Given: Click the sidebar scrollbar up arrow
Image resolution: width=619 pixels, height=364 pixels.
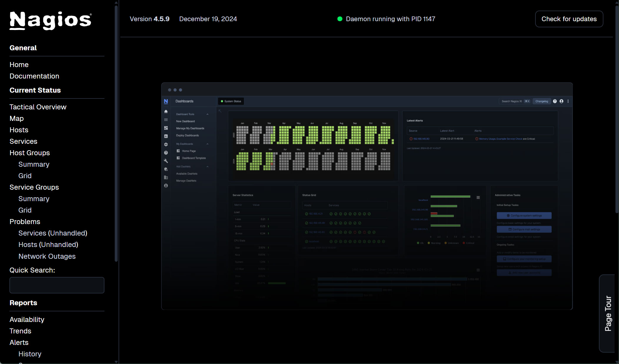Looking at the screenshot, I should pyautogui.click(x=116, y=3).
